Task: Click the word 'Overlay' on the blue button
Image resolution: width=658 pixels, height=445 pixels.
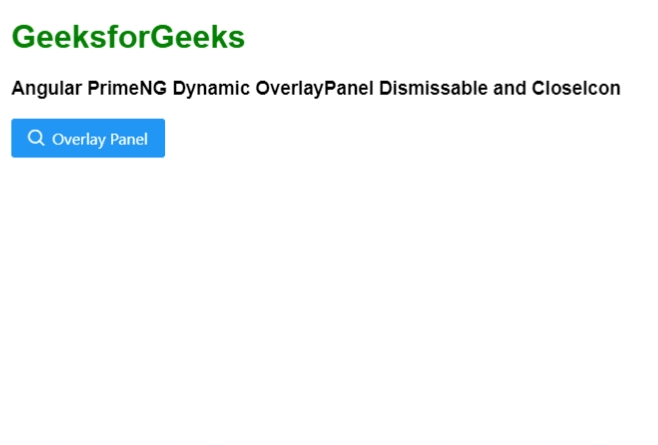Action: tap(78, 139)
